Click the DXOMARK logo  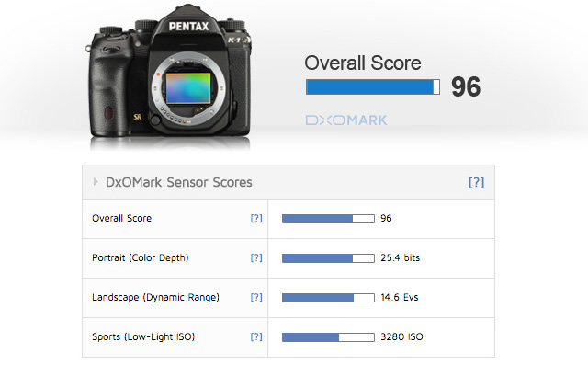346,120
